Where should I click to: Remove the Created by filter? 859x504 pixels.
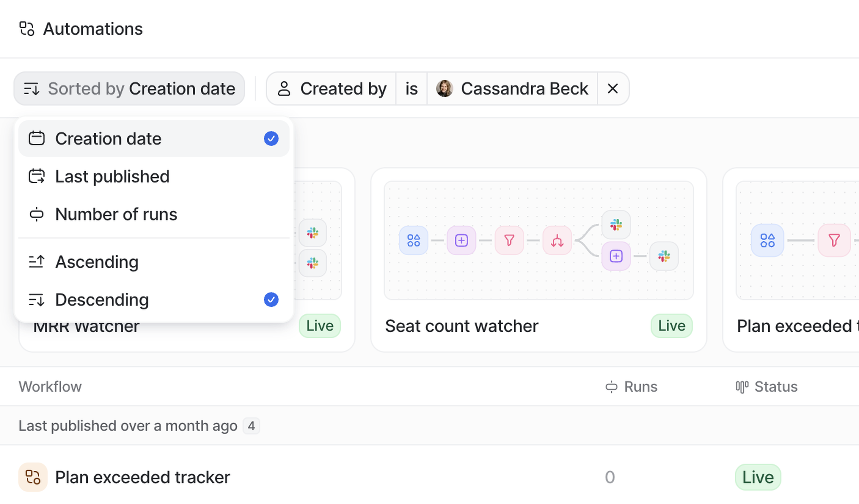(612, 88)
